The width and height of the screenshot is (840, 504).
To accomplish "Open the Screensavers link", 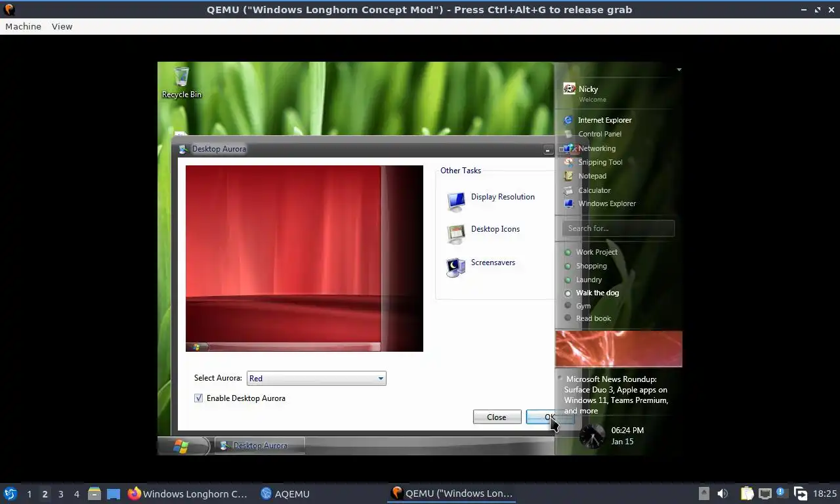I will [x=493, y=262].
